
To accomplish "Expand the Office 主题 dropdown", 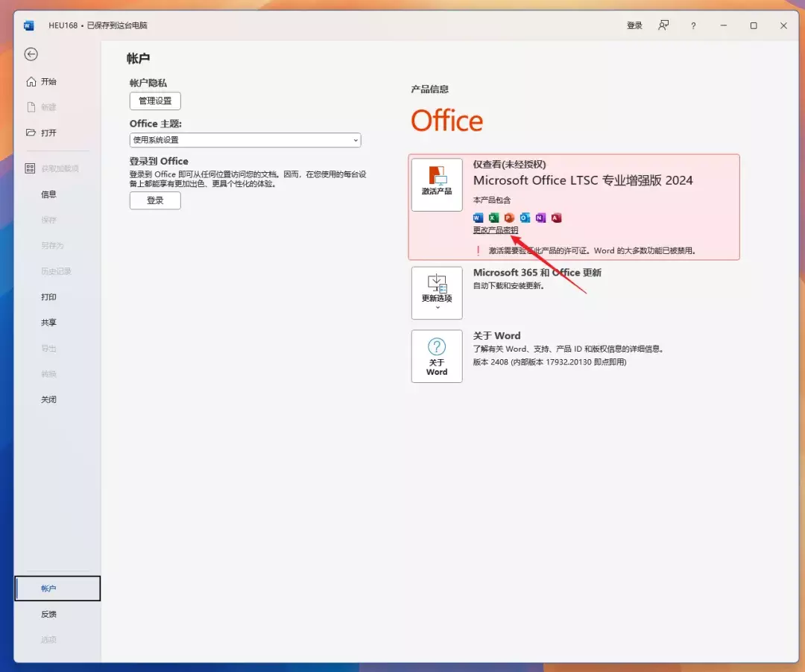I will coord(245,140).
